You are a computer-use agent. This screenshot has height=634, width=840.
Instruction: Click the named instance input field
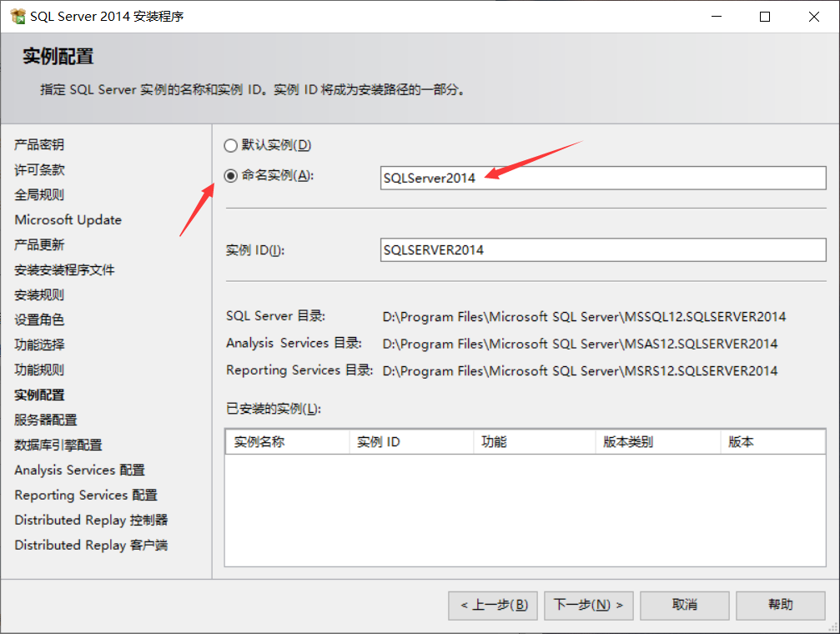pyautogui.click(x=602, y=178)
